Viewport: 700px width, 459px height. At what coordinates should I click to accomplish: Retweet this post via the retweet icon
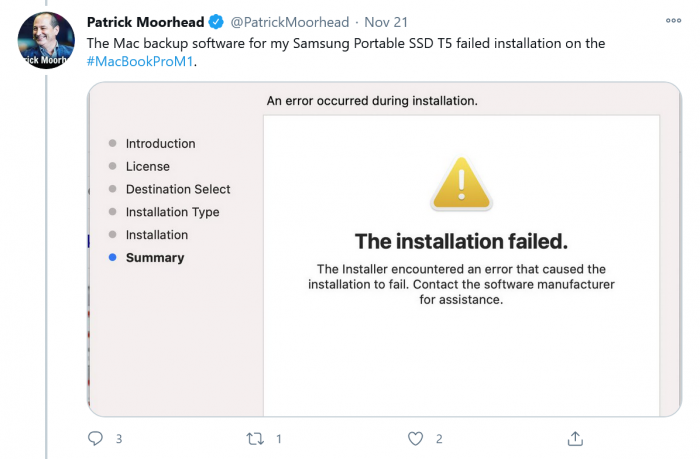click(x=255, y=438)
